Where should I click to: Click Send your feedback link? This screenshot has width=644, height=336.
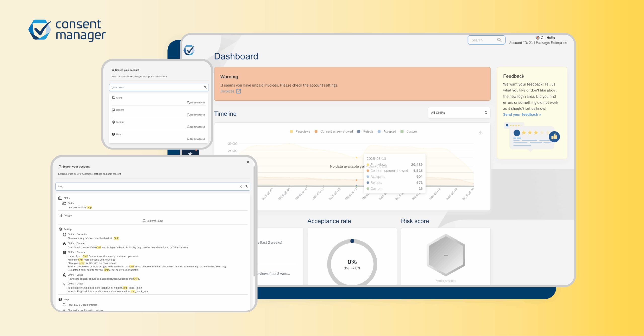click(x=522, y=115)
